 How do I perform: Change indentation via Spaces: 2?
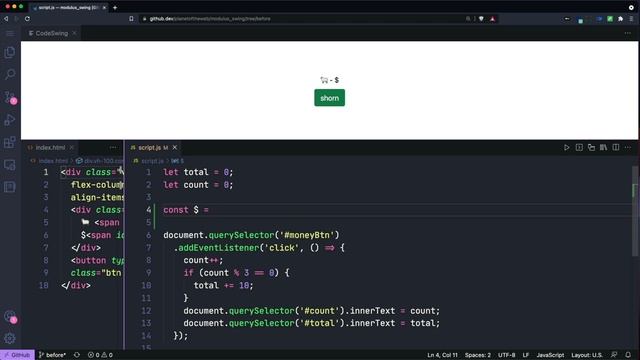tap(478, 355)
